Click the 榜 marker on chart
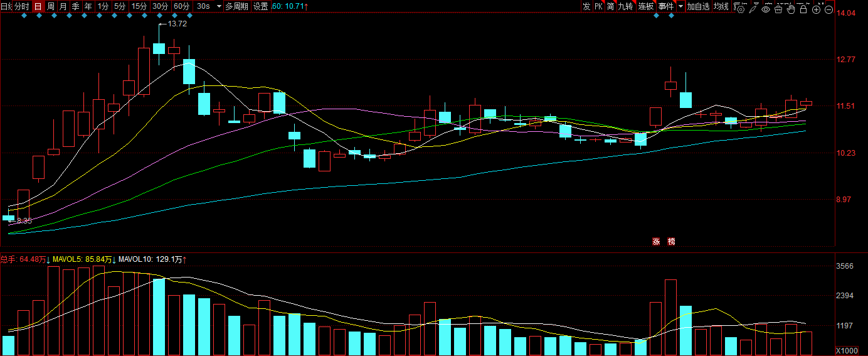This screenshot has width=868, height=356. pos(672,242)
